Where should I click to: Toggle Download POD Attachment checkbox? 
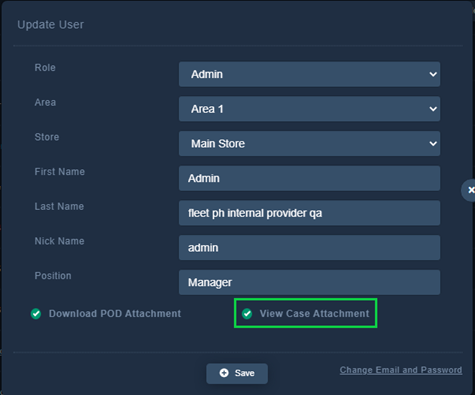tap(36, 314)
